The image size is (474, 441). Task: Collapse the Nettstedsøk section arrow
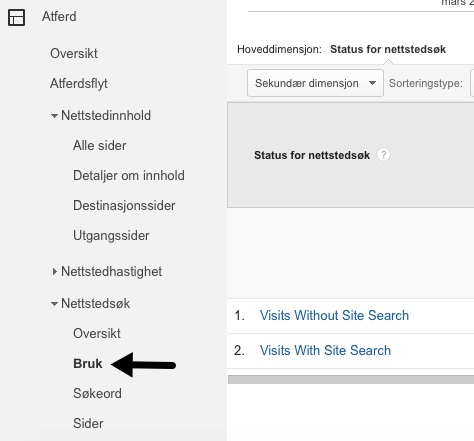pyautogui.click(x=54, y=304)
